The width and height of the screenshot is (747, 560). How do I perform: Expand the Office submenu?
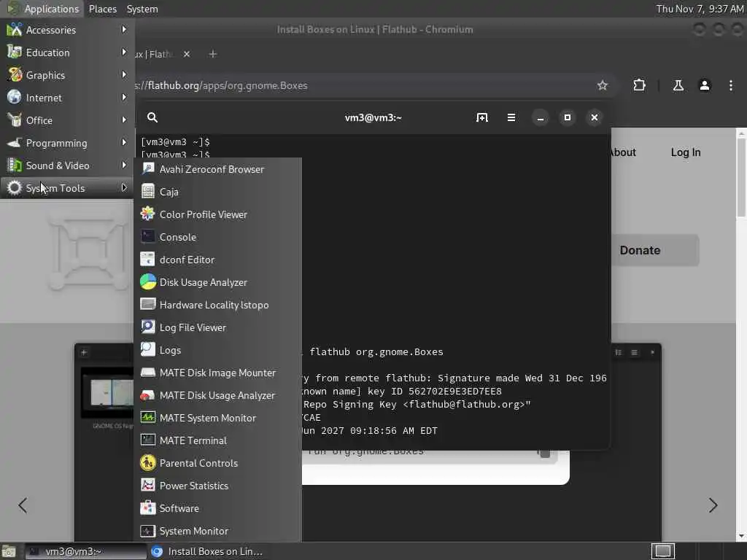67,120
